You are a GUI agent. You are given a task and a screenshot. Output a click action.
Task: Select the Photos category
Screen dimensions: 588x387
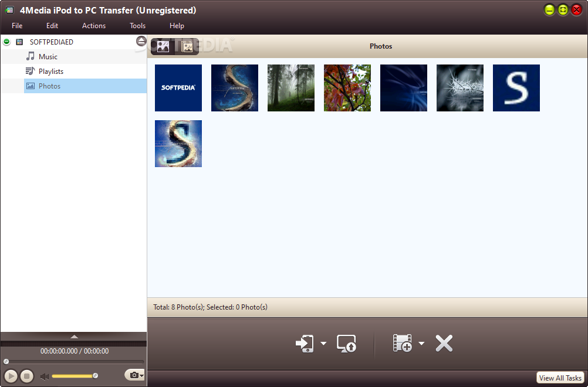click(x=86, y=86)
